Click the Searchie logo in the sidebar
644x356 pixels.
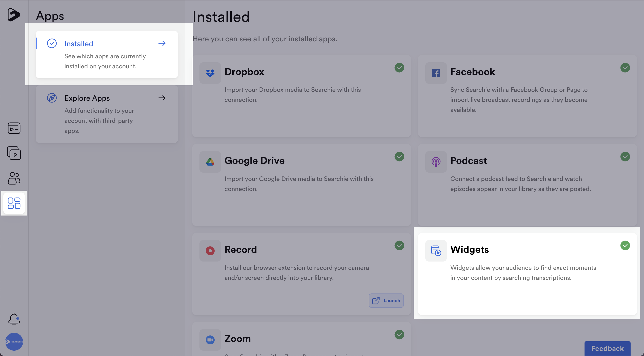(x=14, y=15)
